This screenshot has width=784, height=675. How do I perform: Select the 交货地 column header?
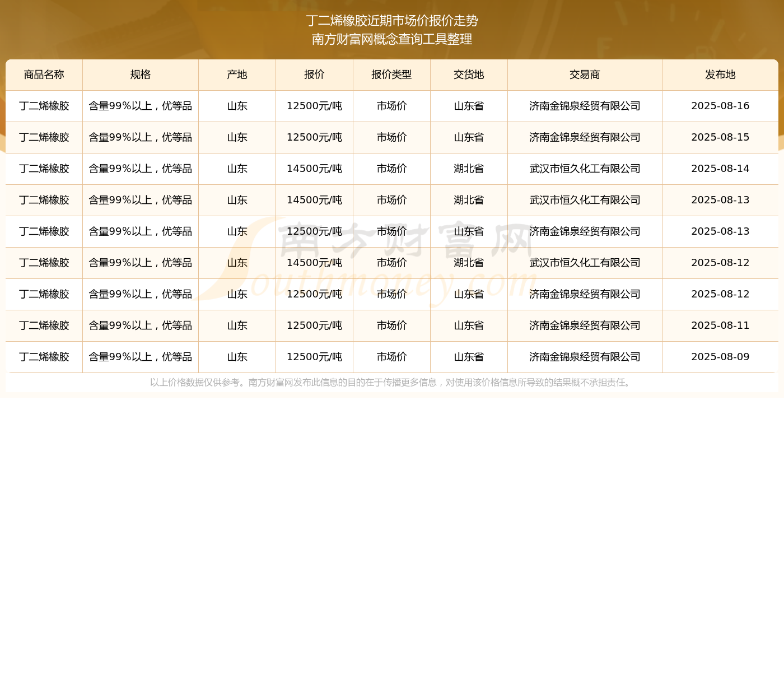coord(469,75)
